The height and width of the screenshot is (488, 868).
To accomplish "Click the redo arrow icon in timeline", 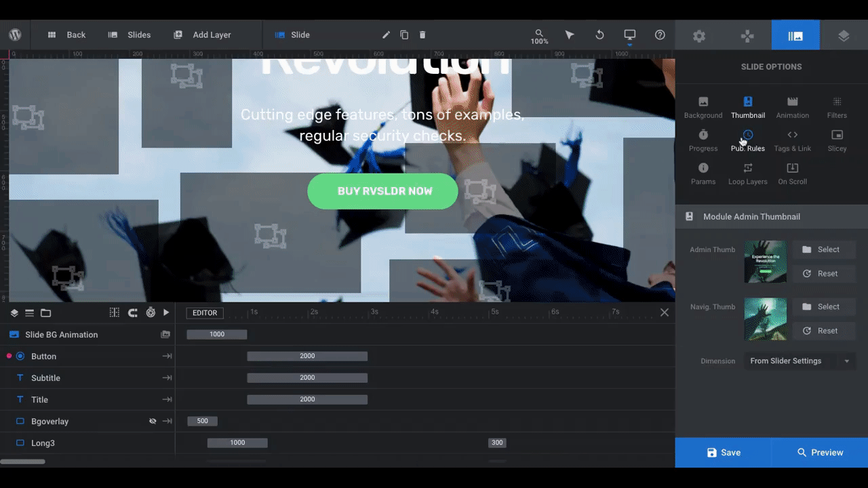I will 133,312.
